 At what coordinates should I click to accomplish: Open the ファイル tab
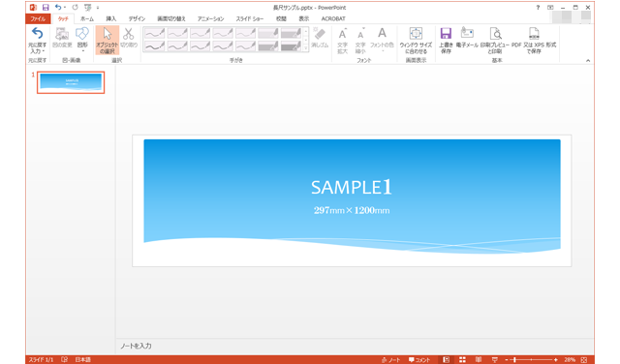point(38,18)
